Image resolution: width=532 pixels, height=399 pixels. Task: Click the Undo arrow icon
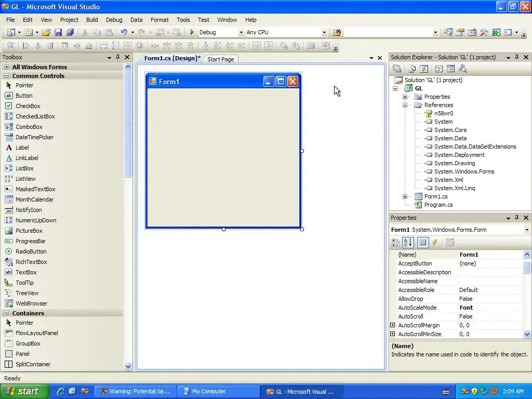point(124,32)
